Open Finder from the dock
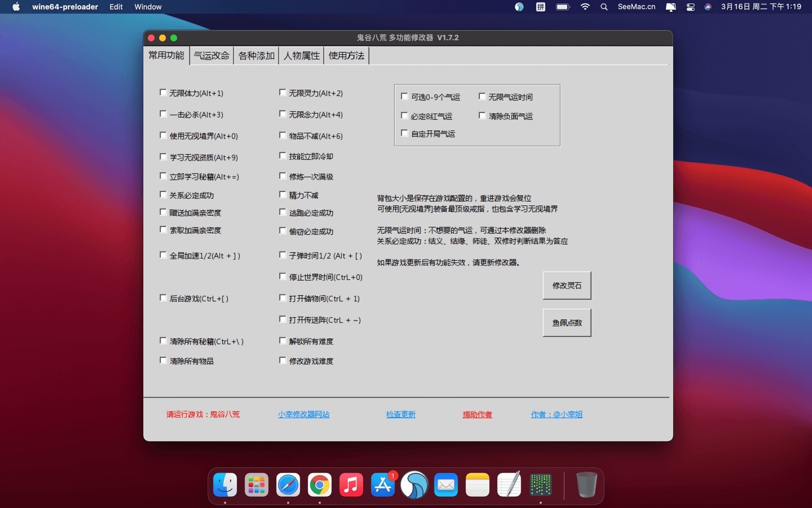 (x=225, y=485)
